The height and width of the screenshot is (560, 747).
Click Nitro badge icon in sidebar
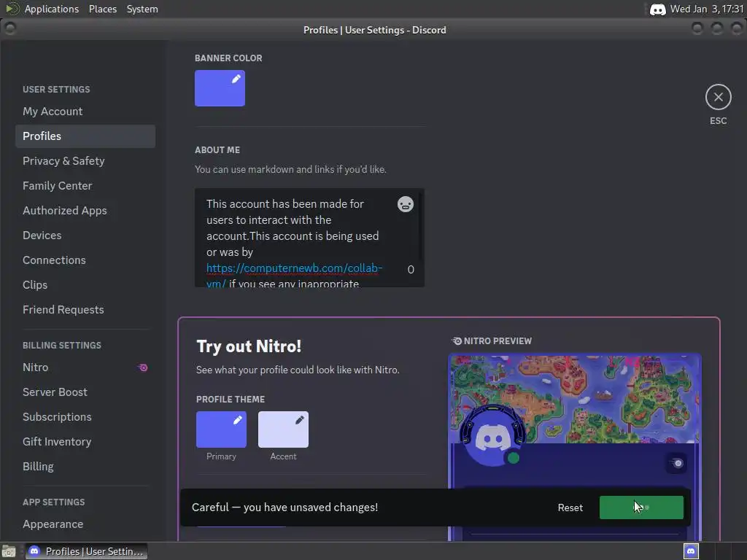coord(142,367)
